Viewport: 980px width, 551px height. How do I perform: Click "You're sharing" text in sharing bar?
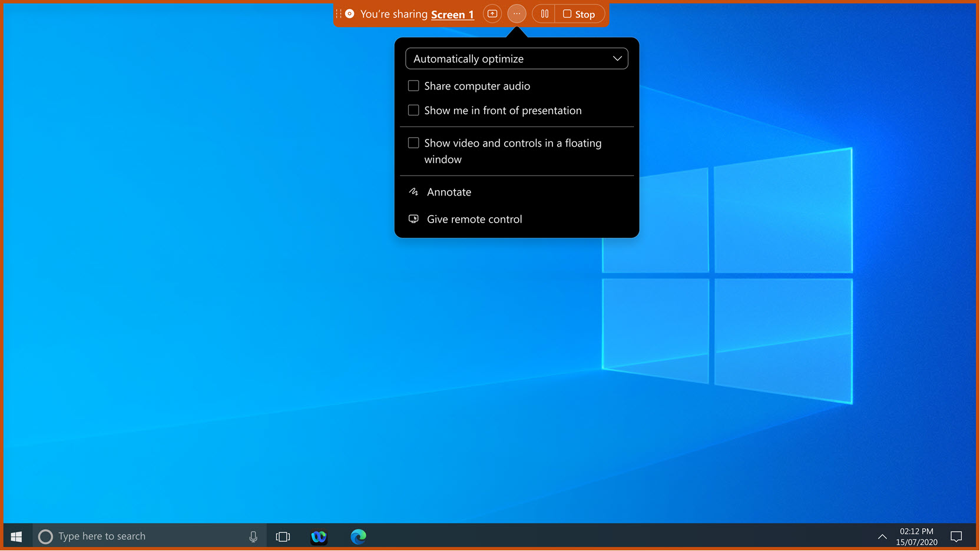tap(394, 14)
